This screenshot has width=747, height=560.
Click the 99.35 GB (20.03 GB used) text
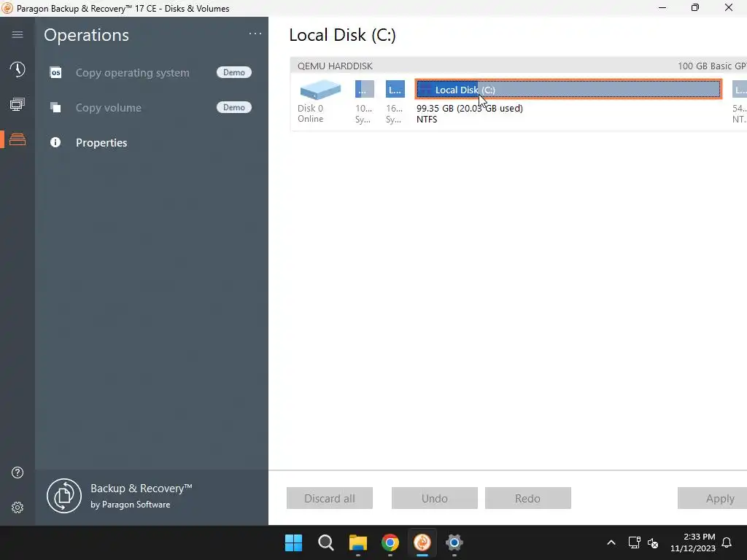470,108
